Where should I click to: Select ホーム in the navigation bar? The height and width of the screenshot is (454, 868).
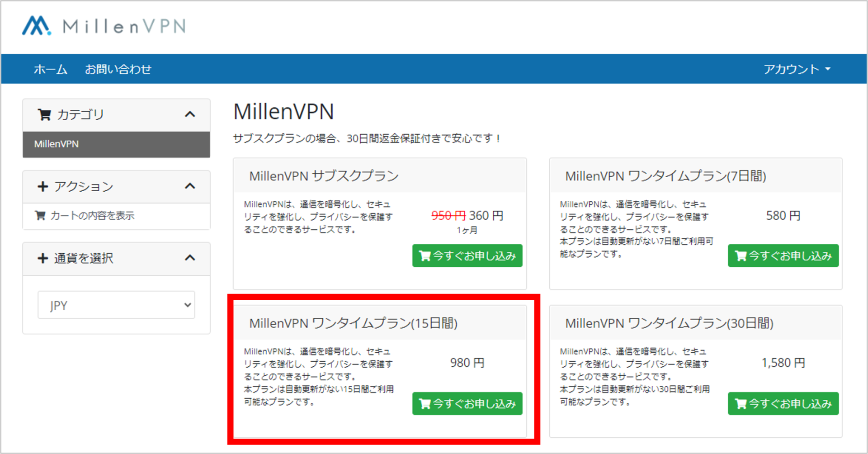tap(50, 69)
